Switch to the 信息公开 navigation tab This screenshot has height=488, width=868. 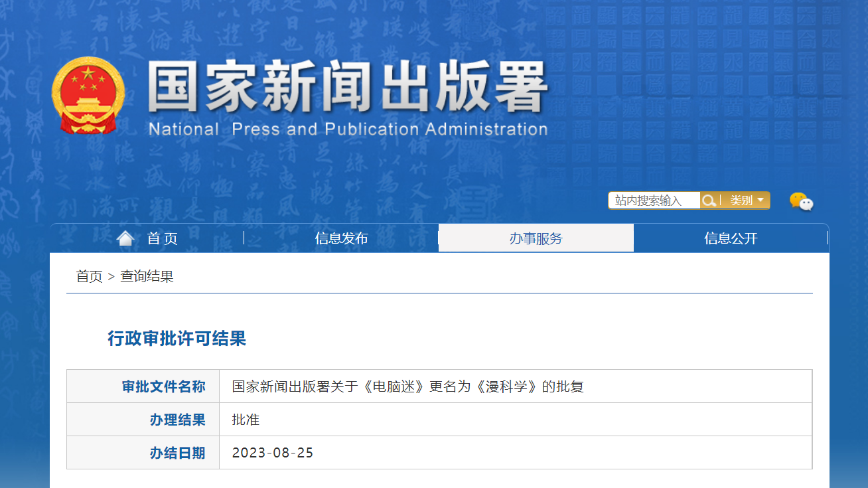[x=731, y=238]
